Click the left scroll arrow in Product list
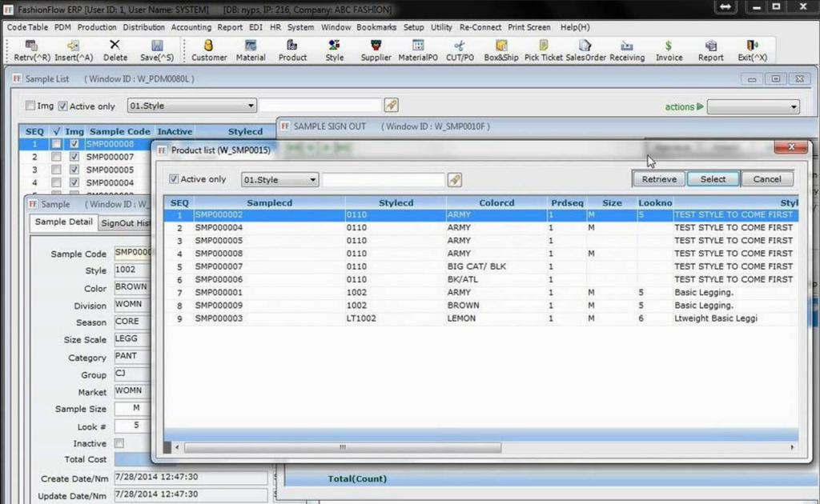 (177, 447)
